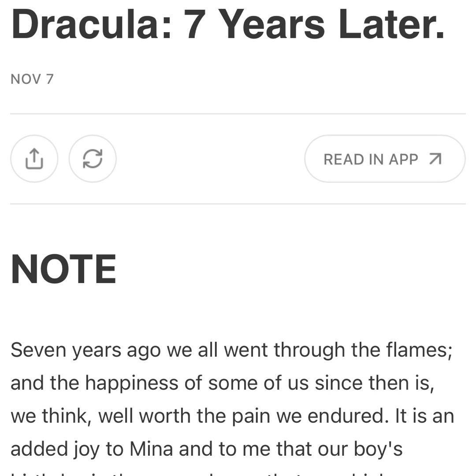Click the NOV 7 post date
The image size is (476, 476).
point(32,79)
